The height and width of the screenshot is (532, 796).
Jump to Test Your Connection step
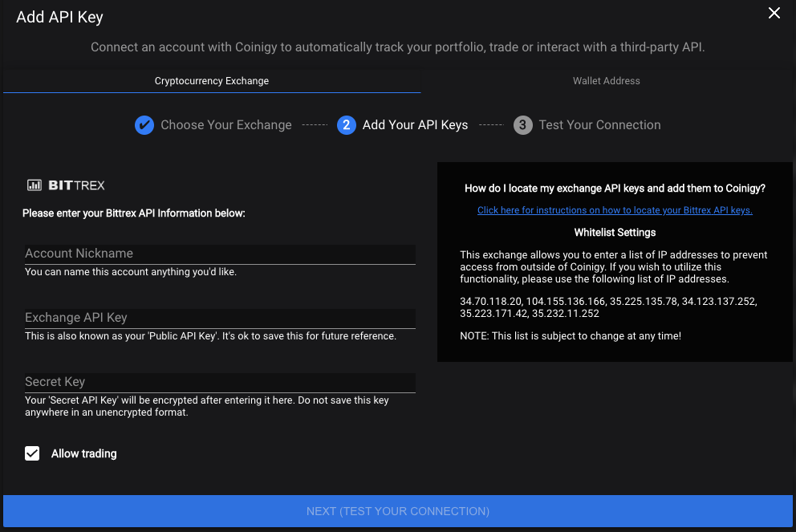(x=599, y=125)
